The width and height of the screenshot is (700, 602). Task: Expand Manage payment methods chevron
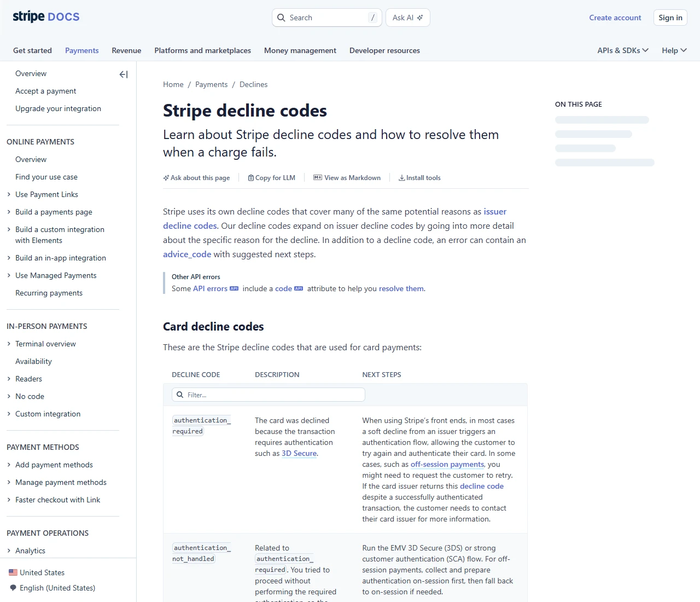tap(9, 482)
